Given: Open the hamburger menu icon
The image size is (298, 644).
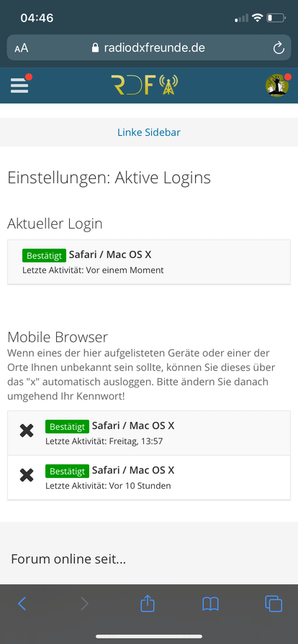Looking at the screenshot, I should (x=19, y=85).
